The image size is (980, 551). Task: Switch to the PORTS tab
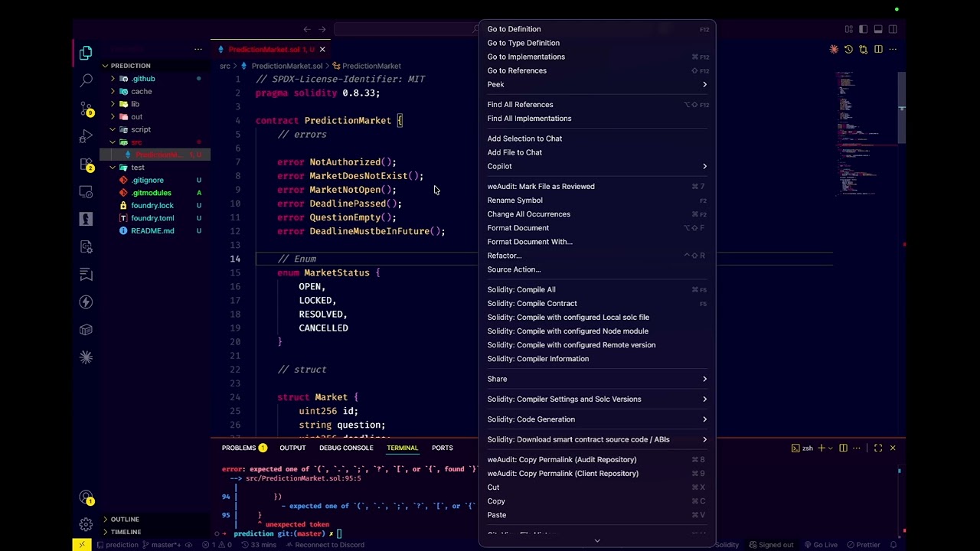(442, 448)
